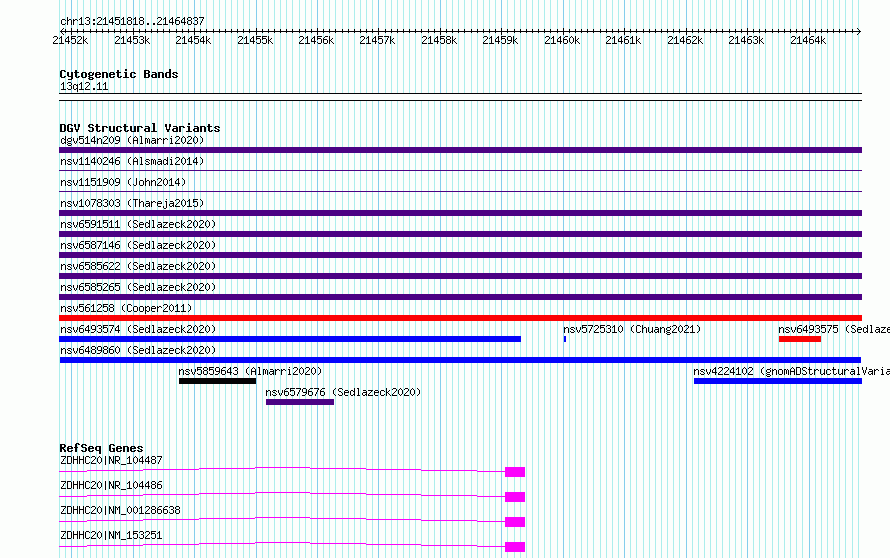Select the nsv1140246 (Alsmadi2014) variant label
This screenshot has height=558, width=890.
pyautogui.click(x=132, y=161)
